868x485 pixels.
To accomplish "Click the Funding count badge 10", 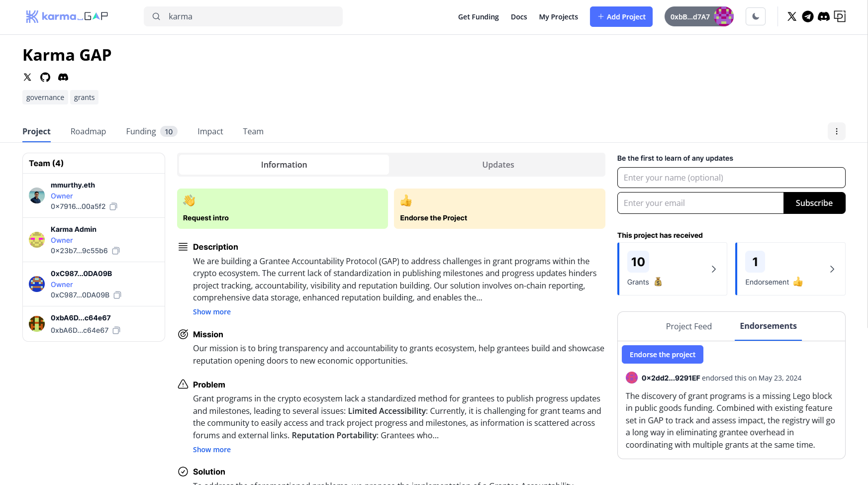I will tap(169, 132).
